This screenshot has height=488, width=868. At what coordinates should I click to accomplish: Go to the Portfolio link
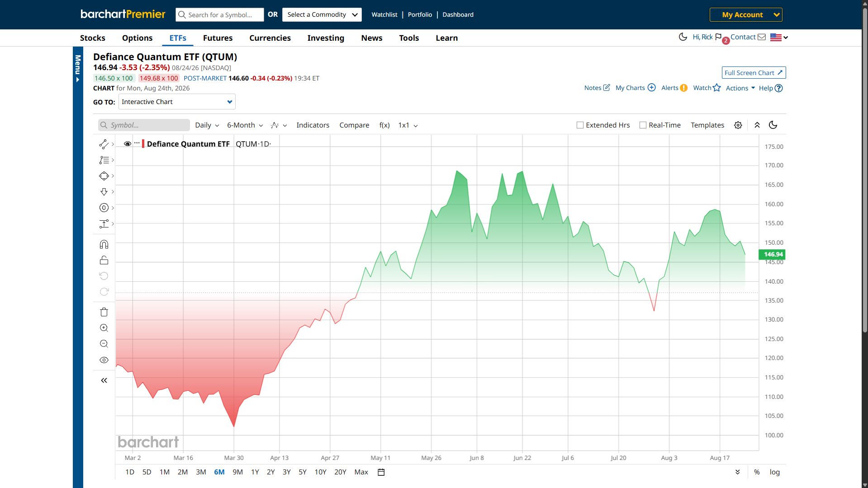[x=420, y=14]
